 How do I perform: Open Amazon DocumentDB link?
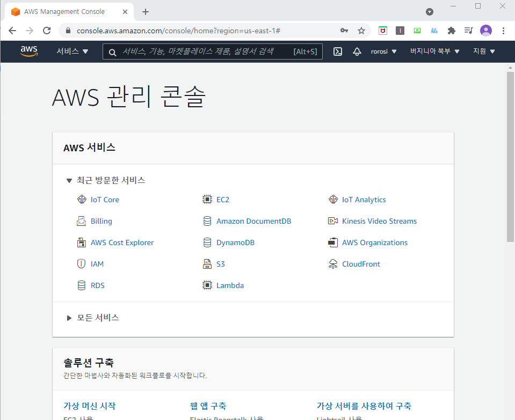254,221
